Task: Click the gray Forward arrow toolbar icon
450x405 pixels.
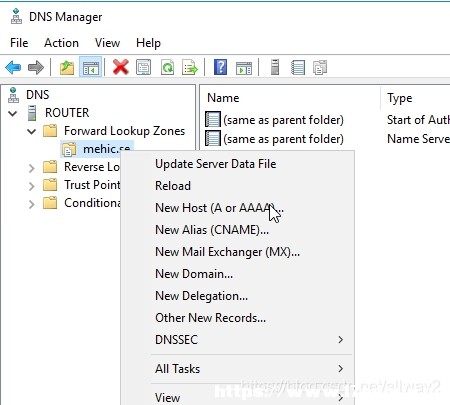Action: (x=36, y=67)
